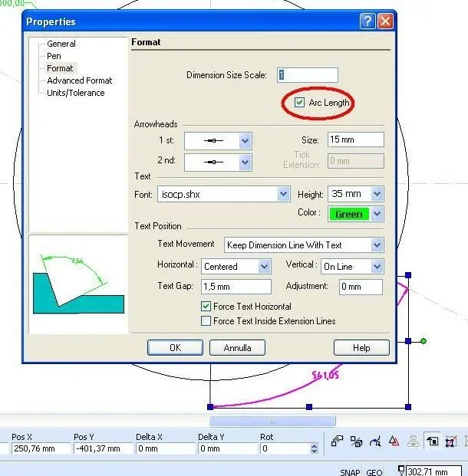
Task: Click the Help button
Action: click(361, 347)
